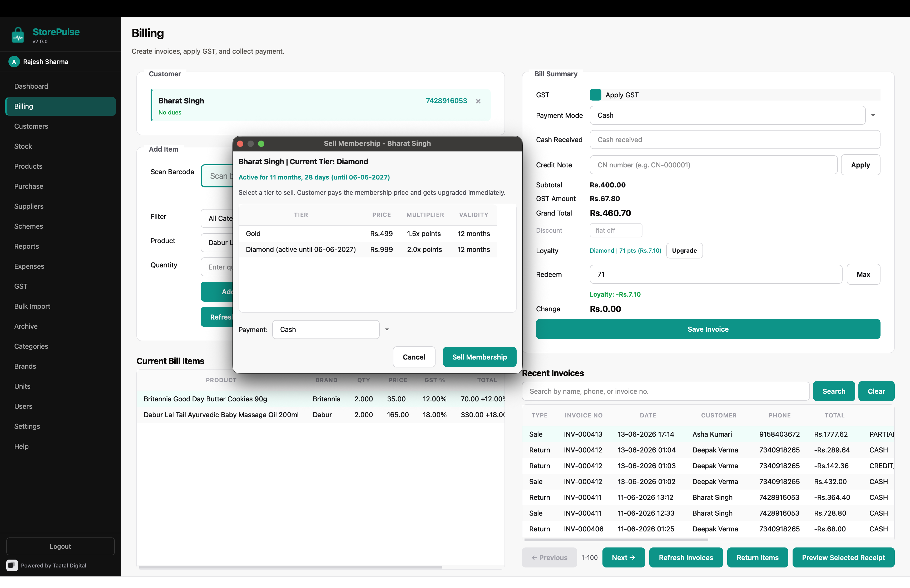
Task: Remove selected customer Bharat Singh with the x icon
Action: [x=478, y=101]
